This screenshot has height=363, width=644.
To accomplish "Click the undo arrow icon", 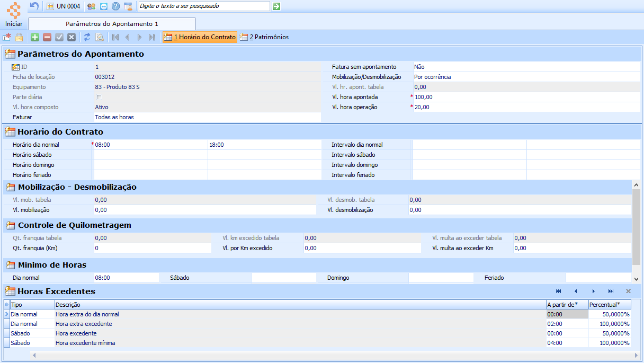I will tap(34, 6).
